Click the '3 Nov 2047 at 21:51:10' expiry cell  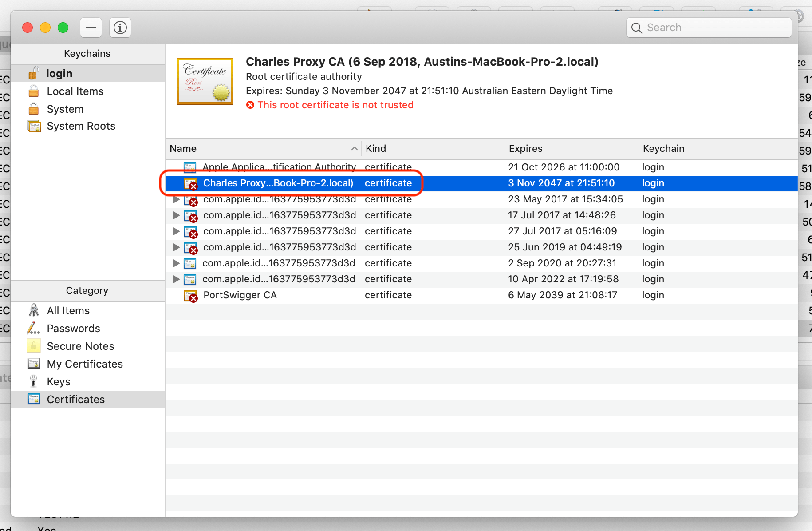point(561,183)
